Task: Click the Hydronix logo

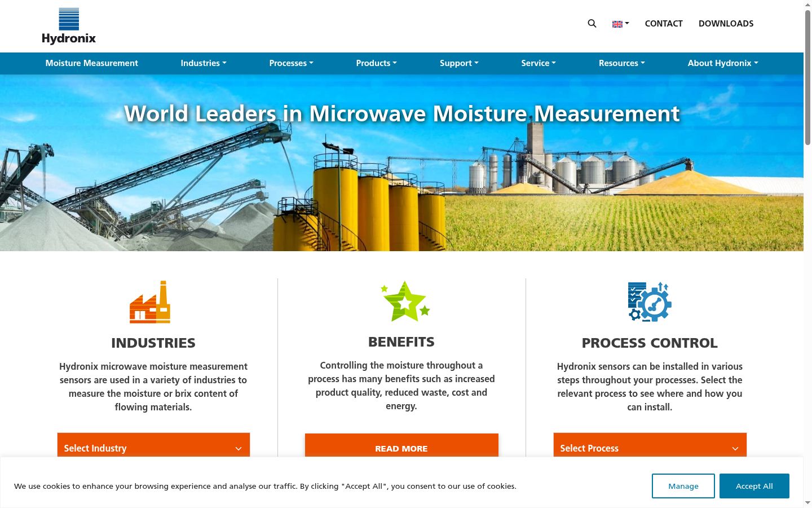Action: pyautogui.click(x=69, y=26)
